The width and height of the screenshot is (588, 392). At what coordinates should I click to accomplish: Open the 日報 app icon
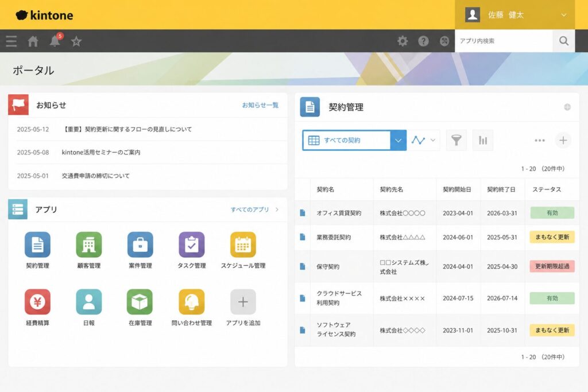89,302
